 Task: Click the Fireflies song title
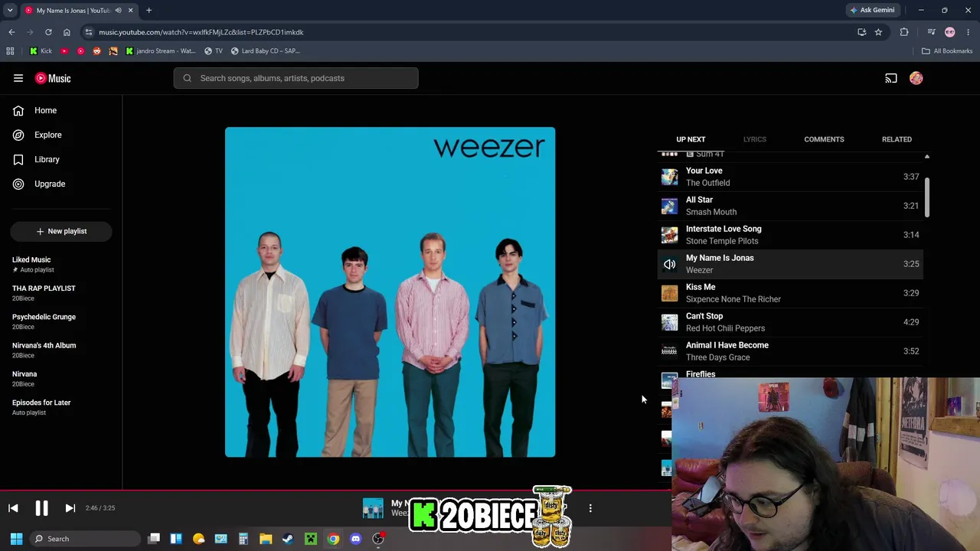point(701,374)
